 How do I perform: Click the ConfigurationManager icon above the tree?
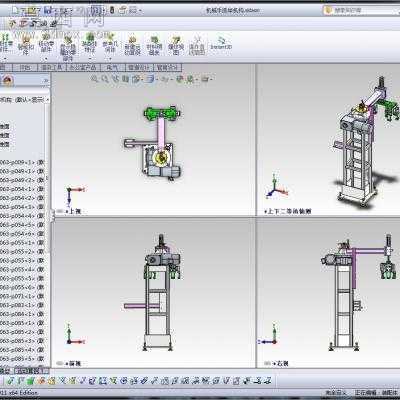coord(8,80)
